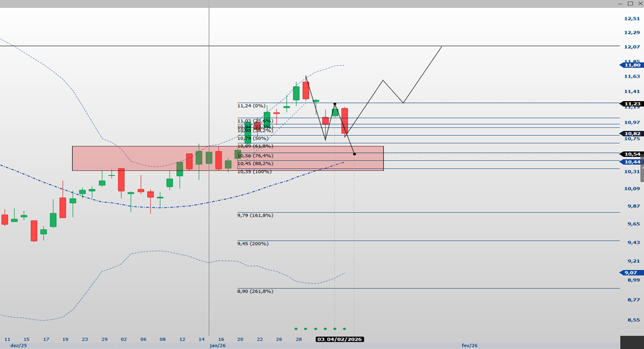This screenshot has height=349, width=644.
Task: Click the 9,45 (200%) Fibonacci label
Action: pyautogui.click(x=253, y=243)
